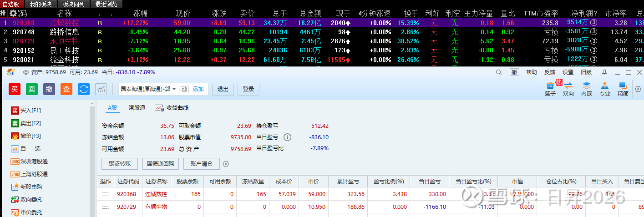This screenshot has width=644, height=217.
Task: Switch to the 我的板块 tab
Action: [41, 4]
